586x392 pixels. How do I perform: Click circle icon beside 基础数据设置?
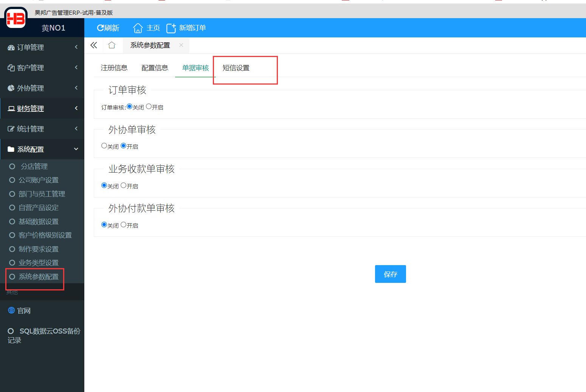pyautogui.click(x=12, y=222)
